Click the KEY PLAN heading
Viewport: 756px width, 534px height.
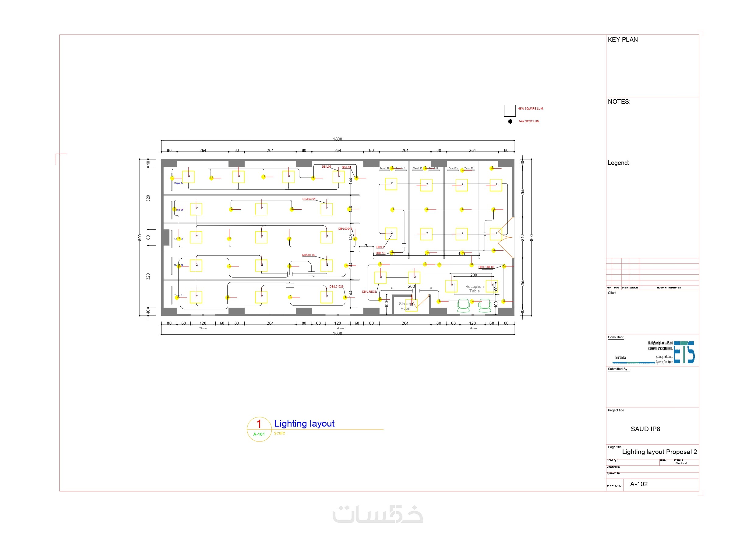coord(622,40)
